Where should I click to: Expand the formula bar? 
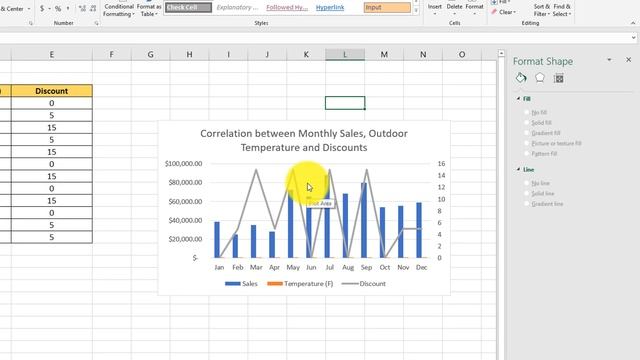[633, 38]
